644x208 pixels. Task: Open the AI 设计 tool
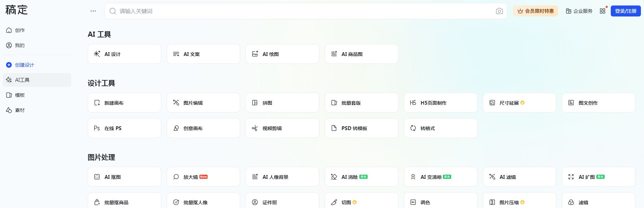tap(124, 54)
